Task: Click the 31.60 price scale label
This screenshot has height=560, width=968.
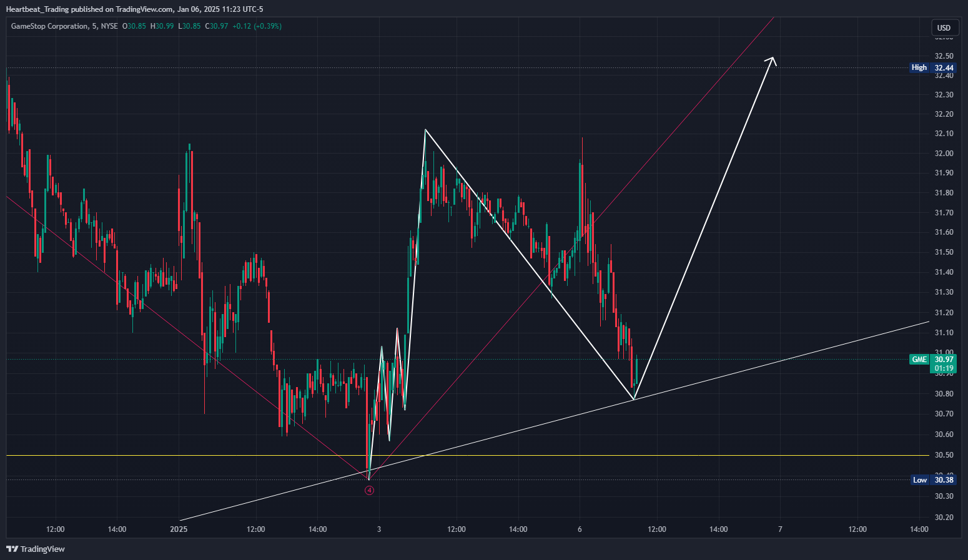Action: tap(944, 232)
